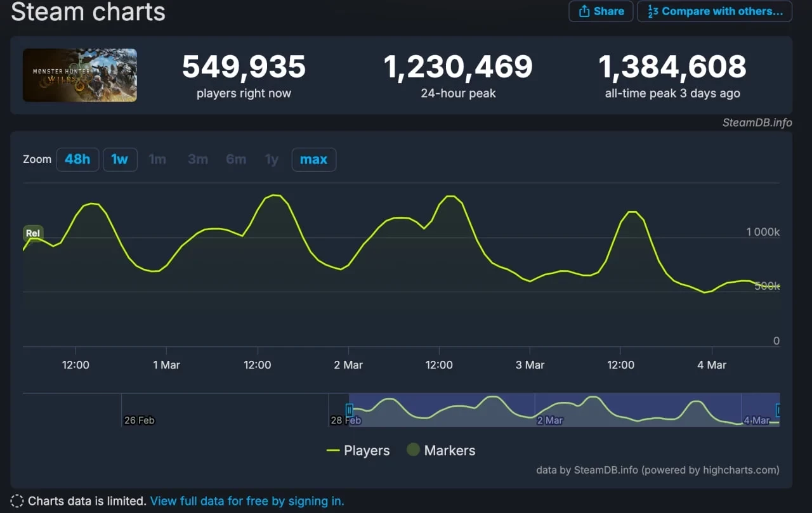Select the 3m zoom range
Viewport: 812px width, 513px height.
(x=197, y=159)
